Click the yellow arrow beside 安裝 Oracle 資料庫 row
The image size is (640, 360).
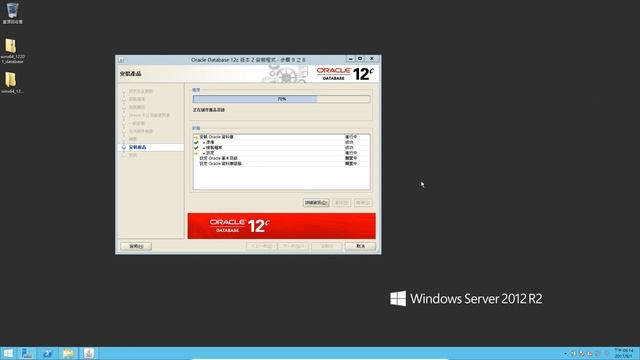(x=196, y=137)
